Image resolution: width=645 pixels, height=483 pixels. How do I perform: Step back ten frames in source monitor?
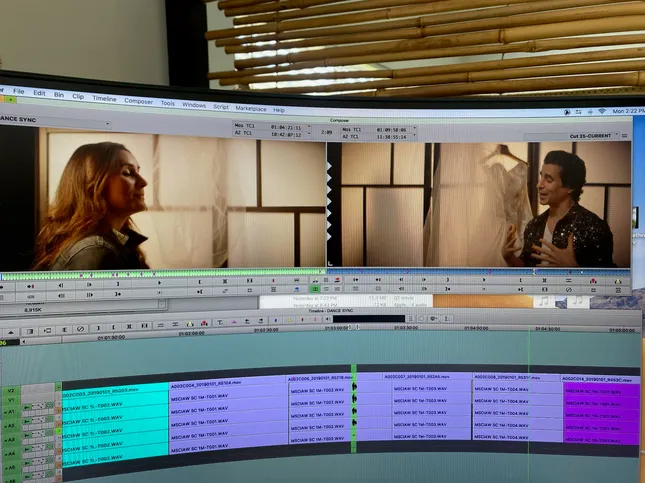(x=61, y=295)
